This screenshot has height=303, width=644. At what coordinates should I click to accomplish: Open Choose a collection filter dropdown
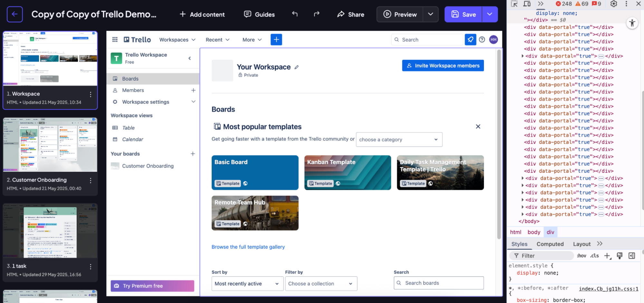click(x=321, y=284)
